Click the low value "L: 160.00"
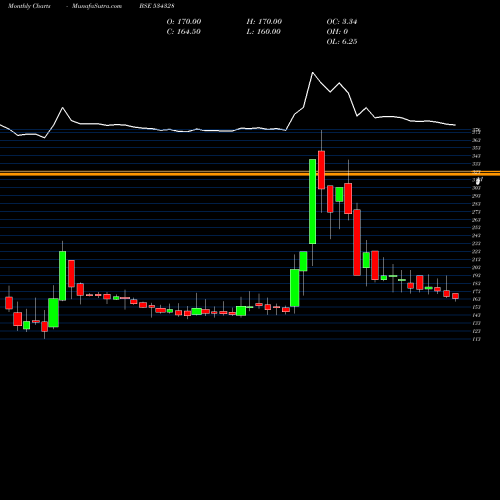 263,32
